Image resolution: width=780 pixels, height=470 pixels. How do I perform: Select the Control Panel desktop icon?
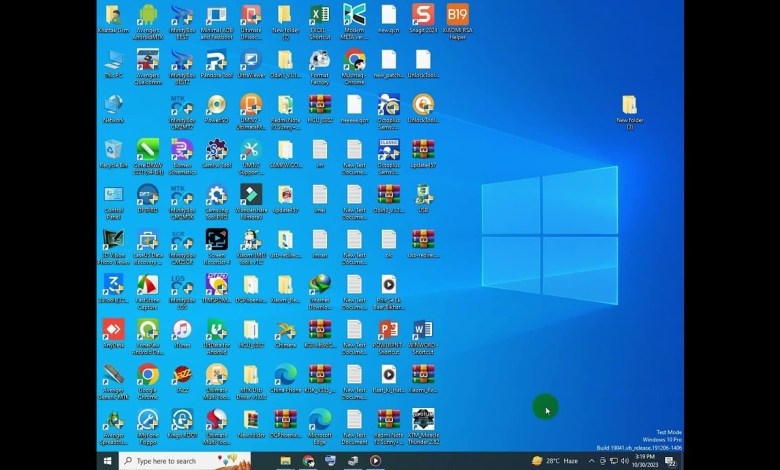[113, 195]
